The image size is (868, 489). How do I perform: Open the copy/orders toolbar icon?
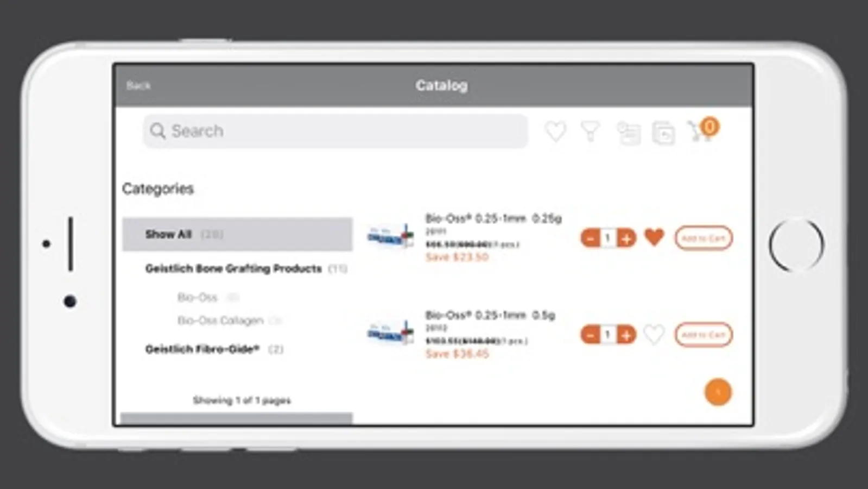click(663, 133)
